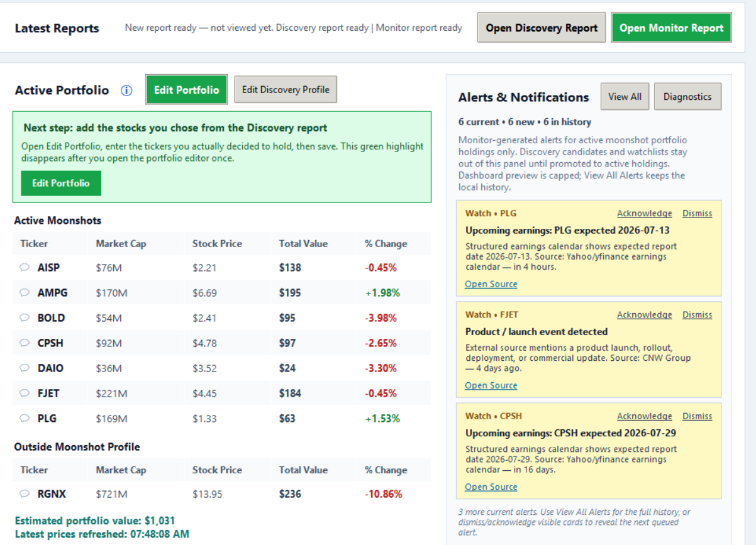
Task: Click the green Edit Portfolio header button
Action: (186, 90)
